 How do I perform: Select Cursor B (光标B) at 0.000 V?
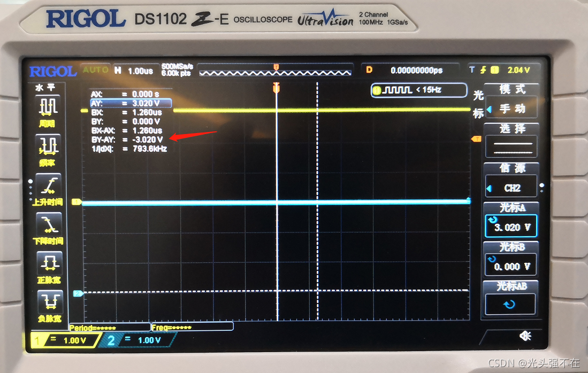pyautogui.click(x=511, y=259)
